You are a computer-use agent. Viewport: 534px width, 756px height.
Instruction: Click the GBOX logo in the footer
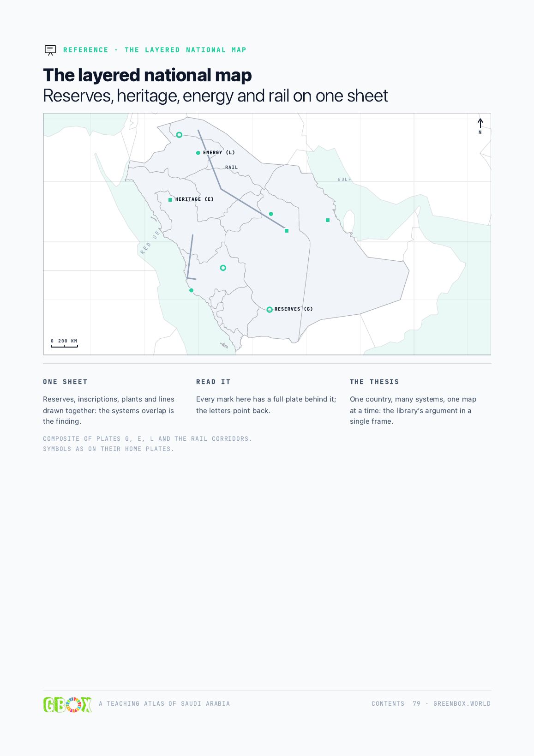[x=67, y=704]
